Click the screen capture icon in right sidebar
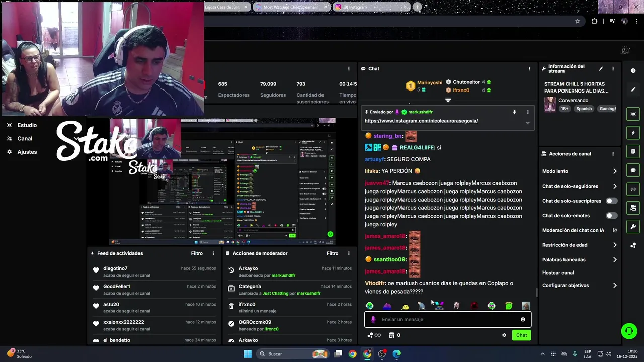 tap(633, 114)
